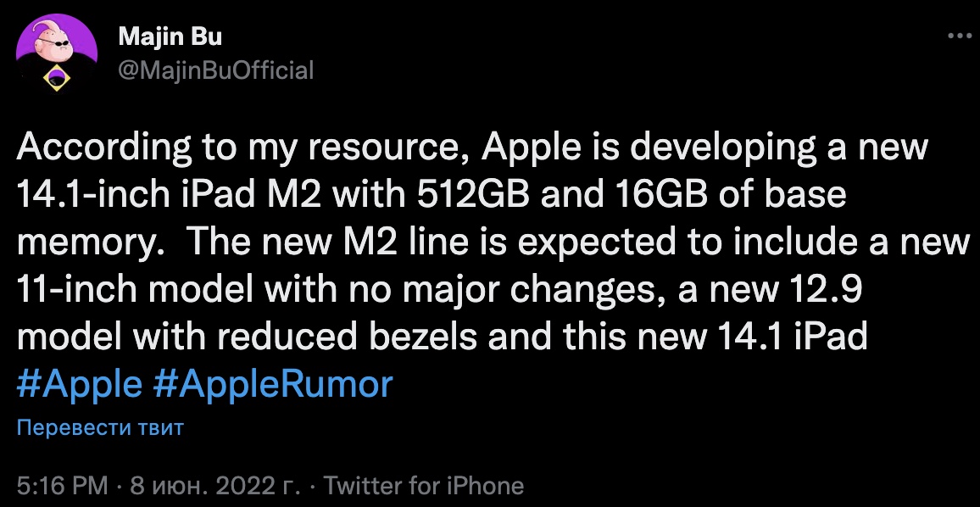The height and width of the screenshot is (507, 980).
Task: Click the Majin Bu display name
Action: click(x=171, y=36)
